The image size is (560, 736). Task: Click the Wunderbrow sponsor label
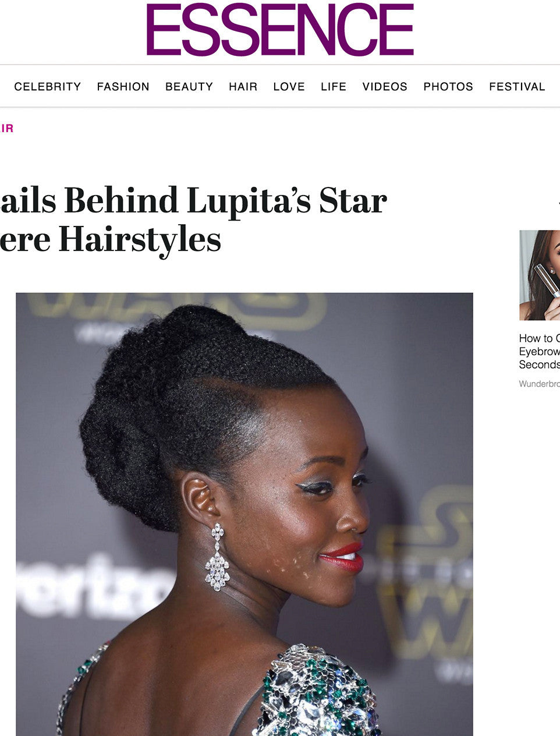540,384
